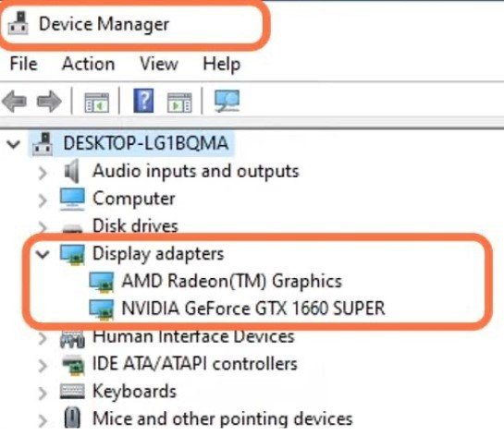Collapse the DESKTOP-LG1BQMA root node

click(x=14, y=144)
